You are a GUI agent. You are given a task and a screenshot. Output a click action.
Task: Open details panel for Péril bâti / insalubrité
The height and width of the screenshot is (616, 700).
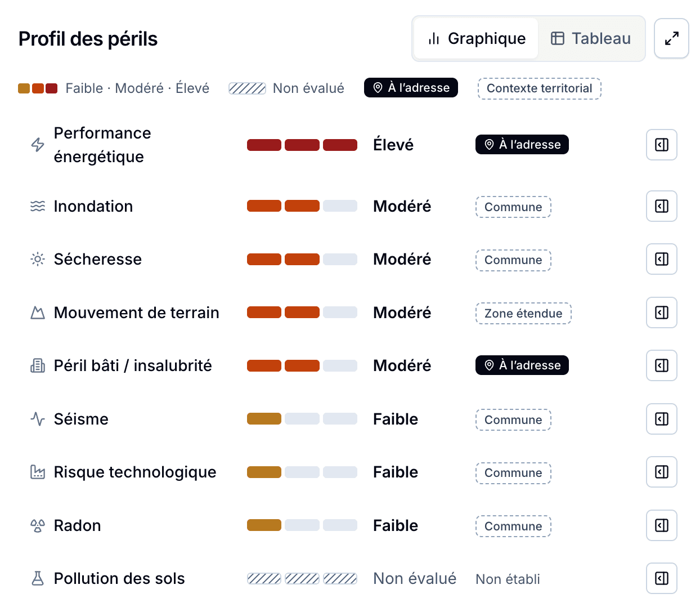661,365
